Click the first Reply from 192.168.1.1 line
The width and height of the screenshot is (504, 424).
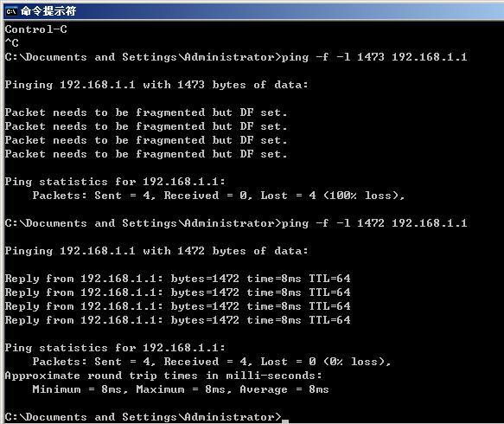point(177,279)
